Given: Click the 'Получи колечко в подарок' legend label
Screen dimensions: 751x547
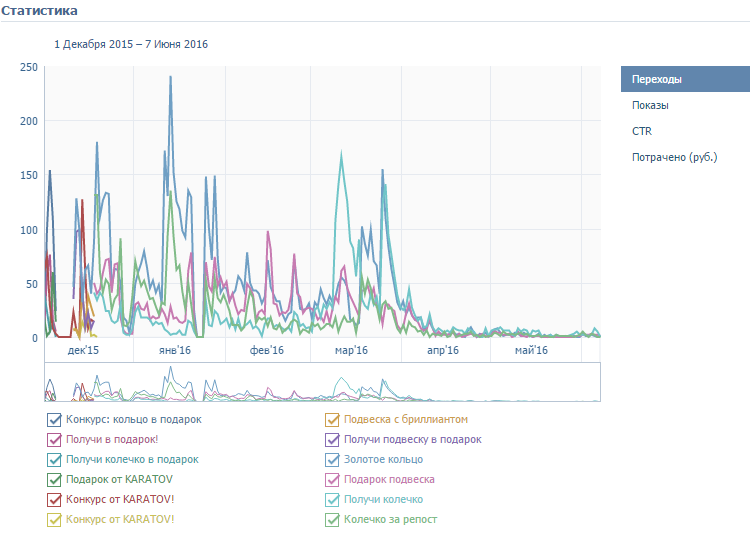Looking at the screenshot, I should point(132,460).
